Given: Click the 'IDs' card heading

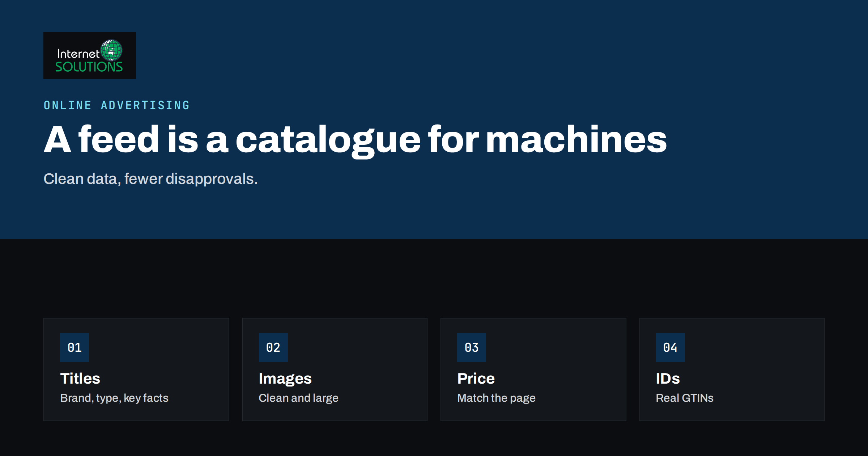Looking at the screenshot, I should pos(668,379).
